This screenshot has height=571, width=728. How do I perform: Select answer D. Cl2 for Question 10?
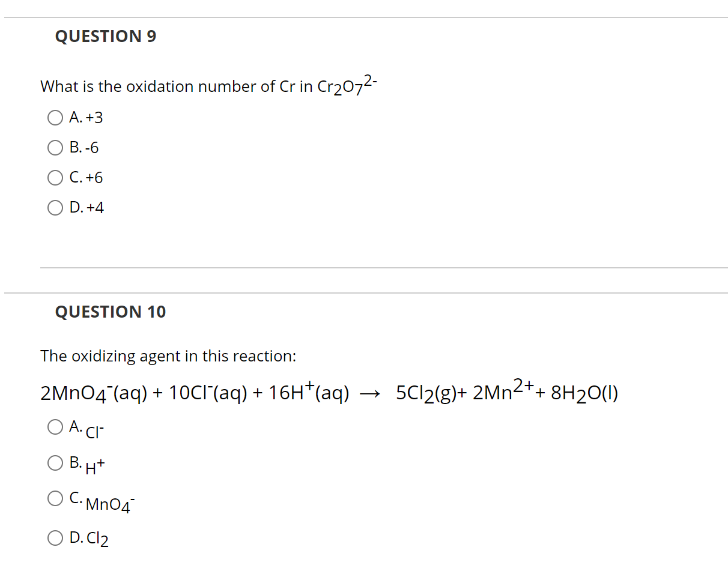(x=55, y=538)
